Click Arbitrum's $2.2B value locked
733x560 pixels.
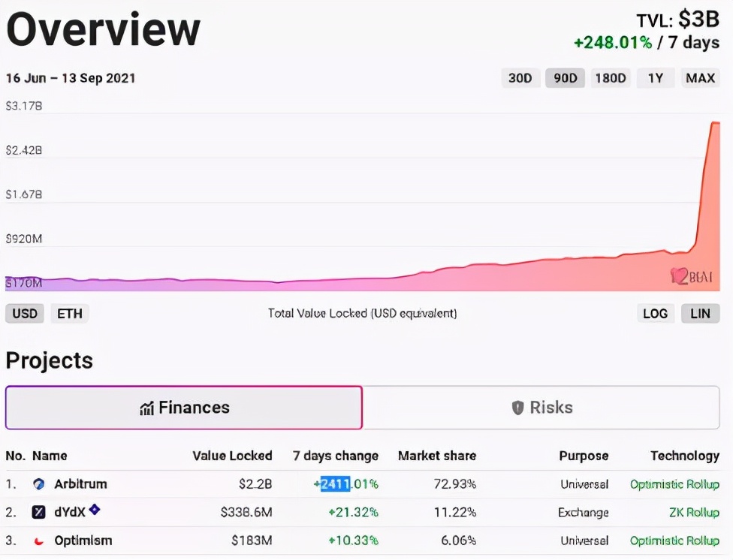coord(255,483)
